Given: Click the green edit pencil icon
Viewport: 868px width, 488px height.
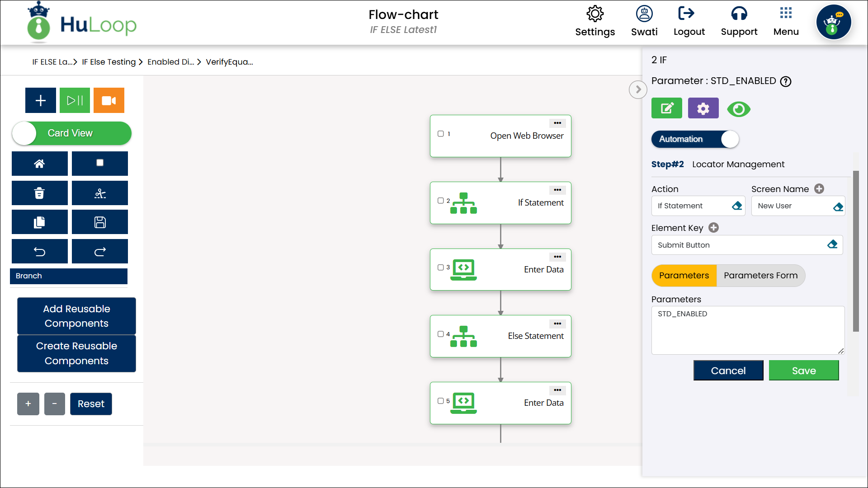Looking at the screenshot, I should [x=666, y=108].
